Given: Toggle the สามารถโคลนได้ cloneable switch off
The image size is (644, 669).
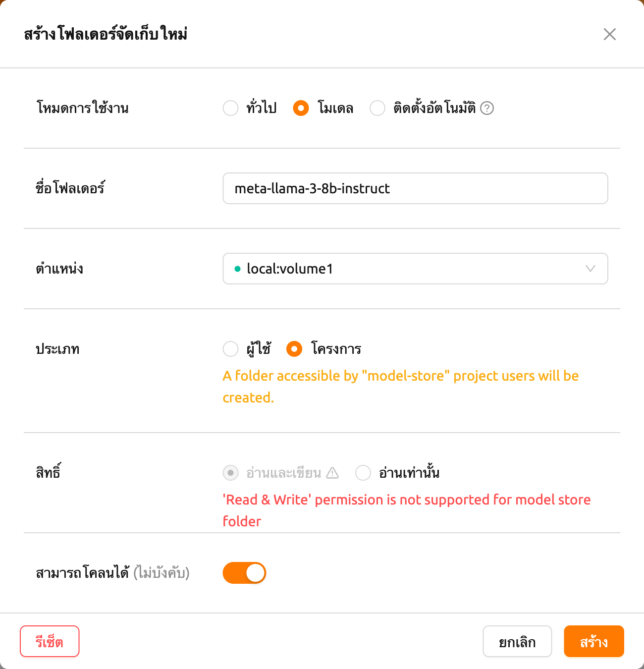Looking at the screenshot, I should pos(245,573).
